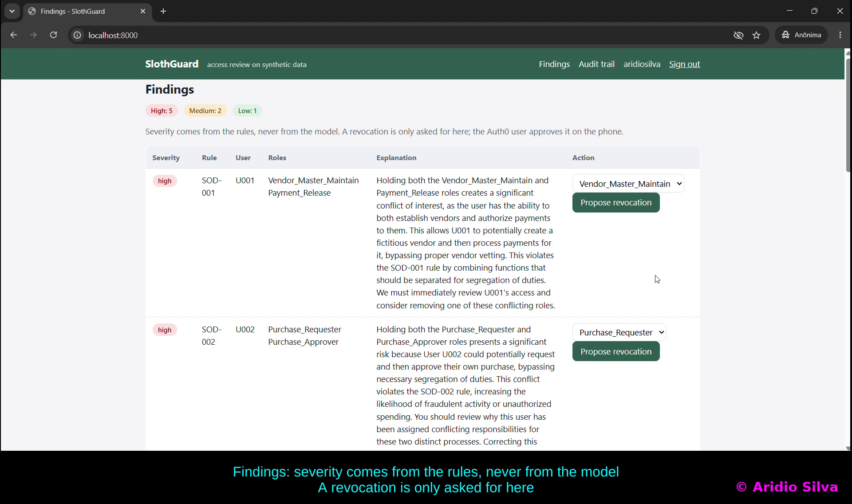Screen dimensions: 852x504
Task: Open the Chrome three-dot menu
Action: 840,35
